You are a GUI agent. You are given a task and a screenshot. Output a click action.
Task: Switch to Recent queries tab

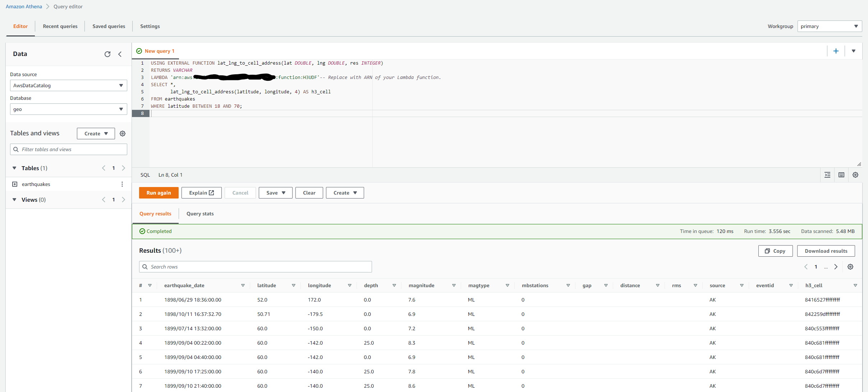tap(60, 26)
